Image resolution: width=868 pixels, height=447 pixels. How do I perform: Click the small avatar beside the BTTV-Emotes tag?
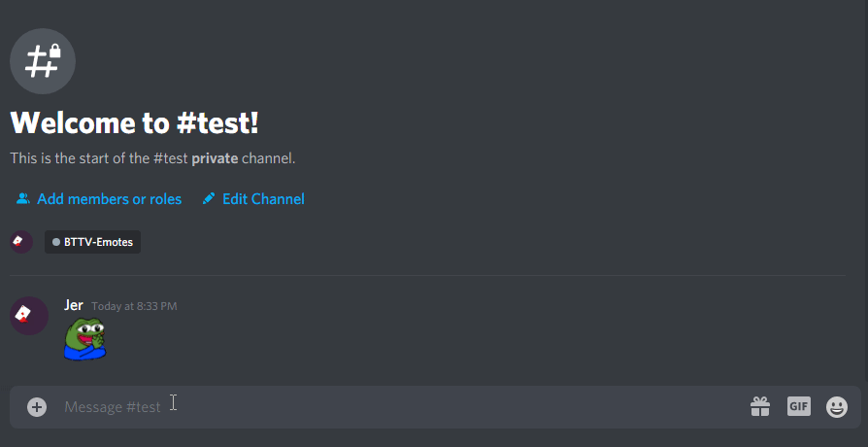click(21, 241)
